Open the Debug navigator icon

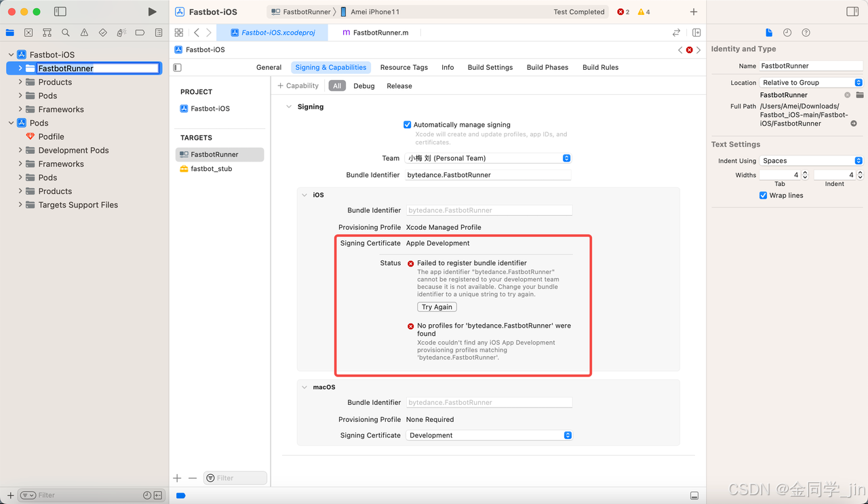pyautogui.click(x=121, y=33)
